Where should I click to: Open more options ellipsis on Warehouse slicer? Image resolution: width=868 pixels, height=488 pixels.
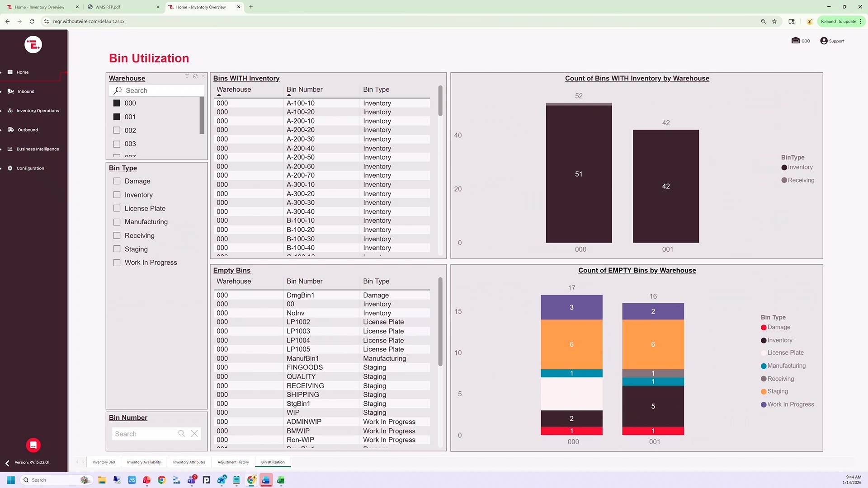(x=203, y=76)
